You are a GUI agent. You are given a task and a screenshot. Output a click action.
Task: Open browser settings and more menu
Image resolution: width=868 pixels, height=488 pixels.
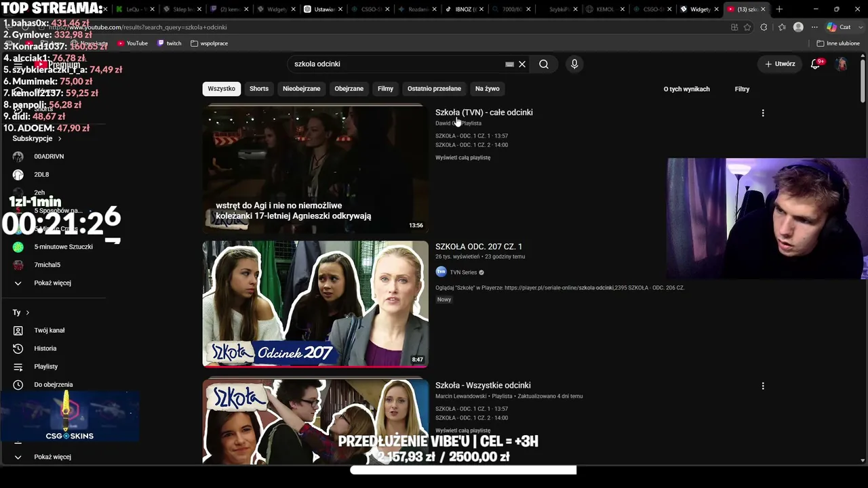pyautogui.click(x=814, y=27)
